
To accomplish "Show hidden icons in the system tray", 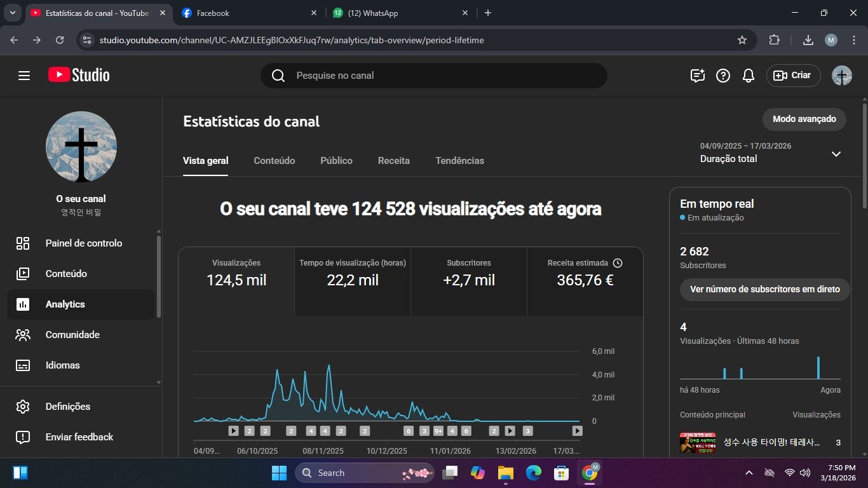I will point(749,473).
